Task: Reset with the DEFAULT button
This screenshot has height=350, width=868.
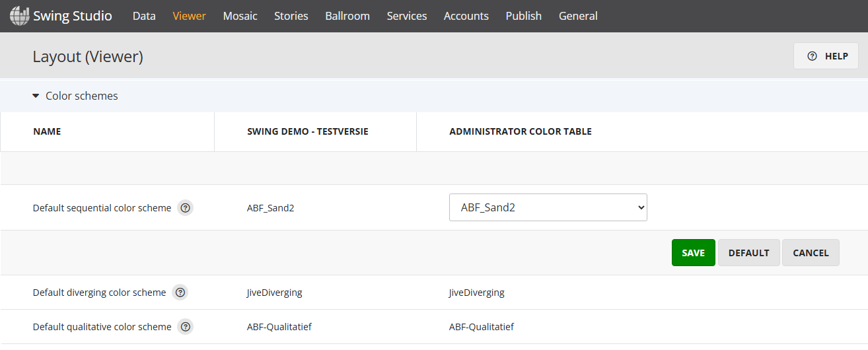Action: pos(748,253)
